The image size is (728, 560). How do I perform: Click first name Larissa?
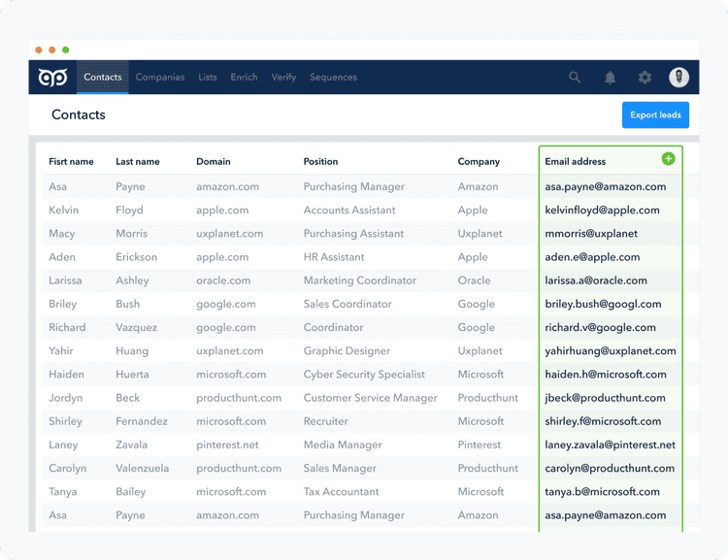tap(65, 280)
